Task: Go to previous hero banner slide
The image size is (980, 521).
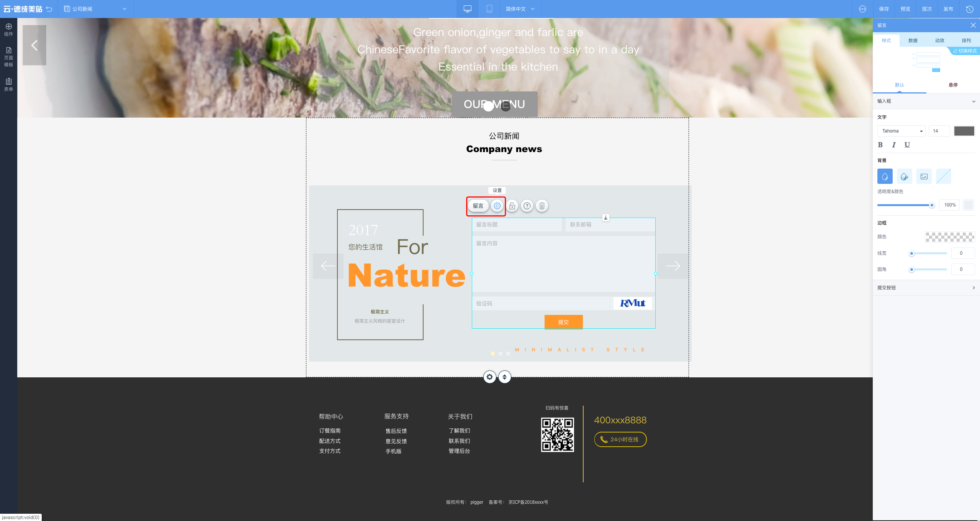Action: click(34, 45)
